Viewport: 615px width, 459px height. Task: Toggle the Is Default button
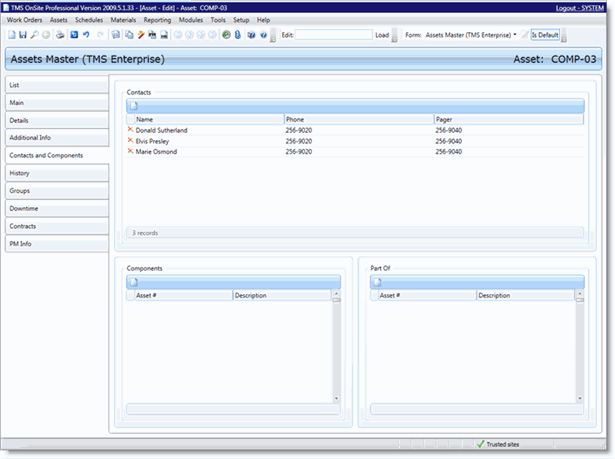[x=545, y=35]
